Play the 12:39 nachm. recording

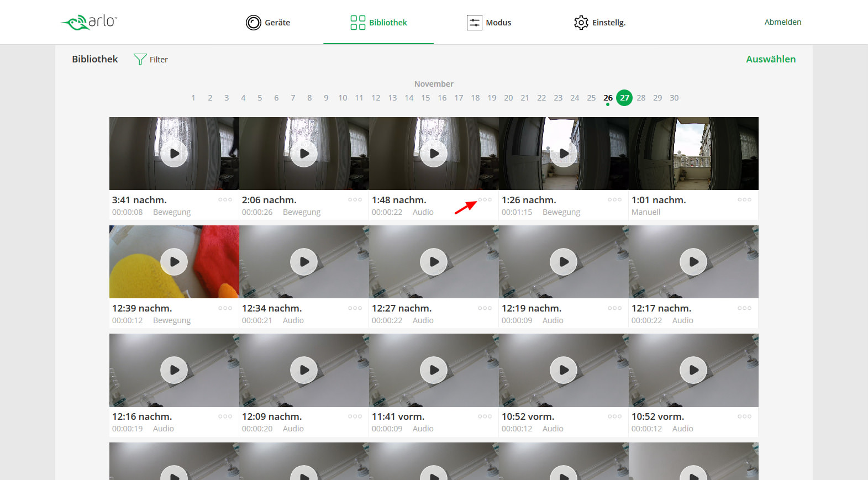[x=174, y=262]
